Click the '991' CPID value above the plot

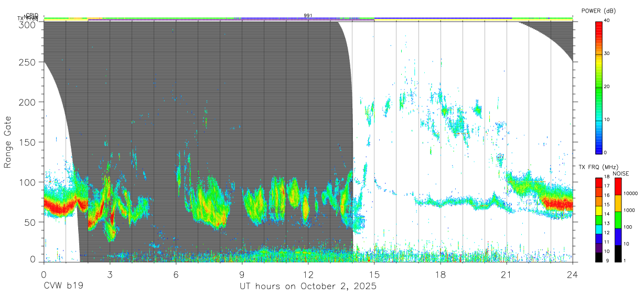[x=308, y=16]
